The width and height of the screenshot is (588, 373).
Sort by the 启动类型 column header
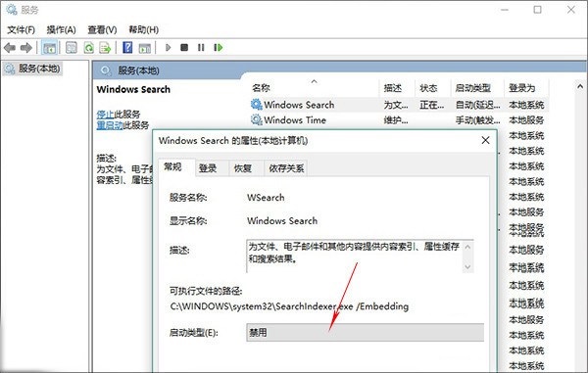click(476, 88)
